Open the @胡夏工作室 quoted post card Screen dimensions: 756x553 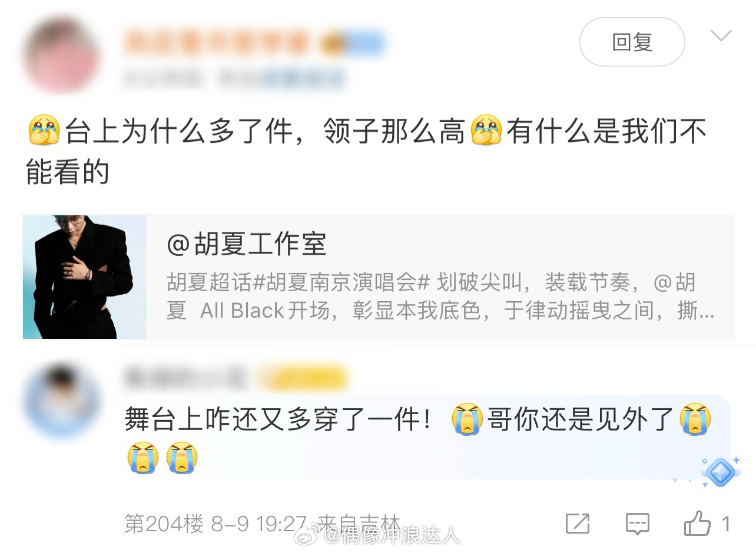[379, 277]
